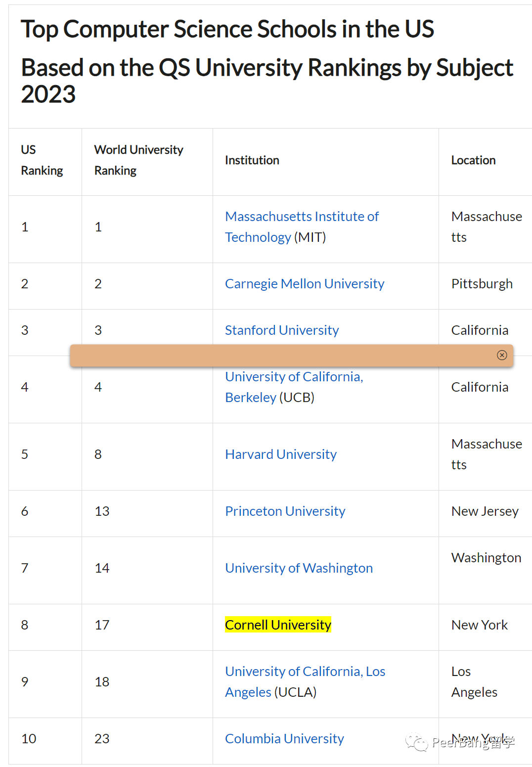
Task: Select 'New York' in the Cornell row
Action: click(480, 625)
